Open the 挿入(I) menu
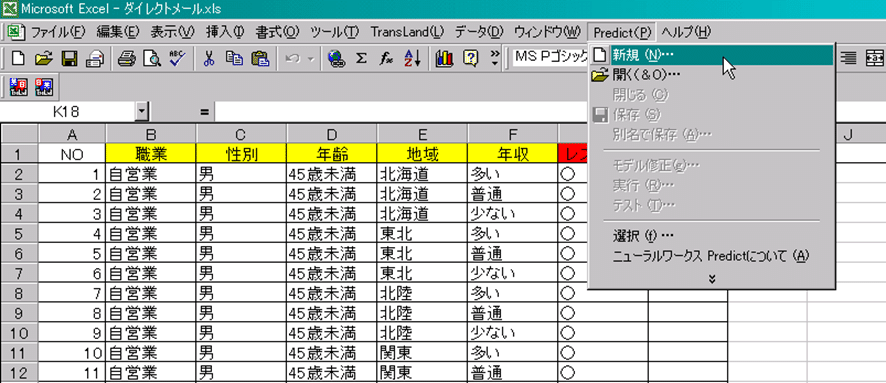The height and width of the screenshot is (383, 886). tap(224, 32)
